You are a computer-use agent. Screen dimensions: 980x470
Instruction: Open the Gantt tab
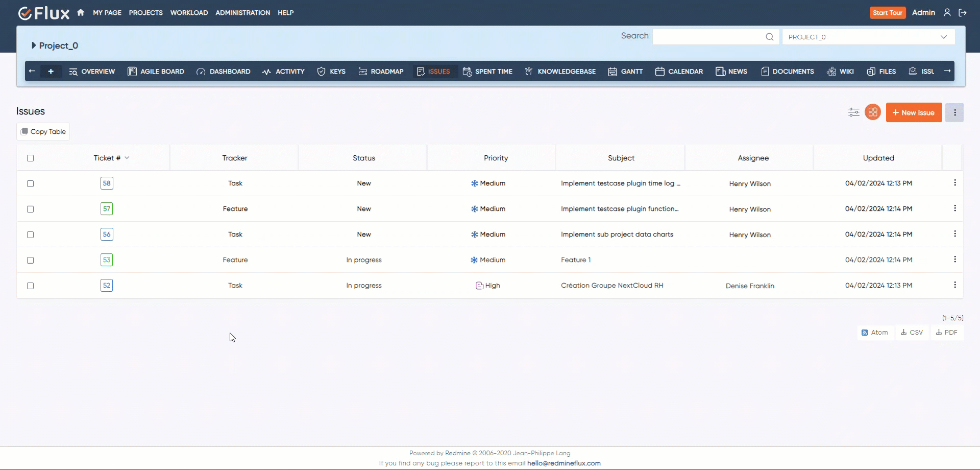[625, 72]
